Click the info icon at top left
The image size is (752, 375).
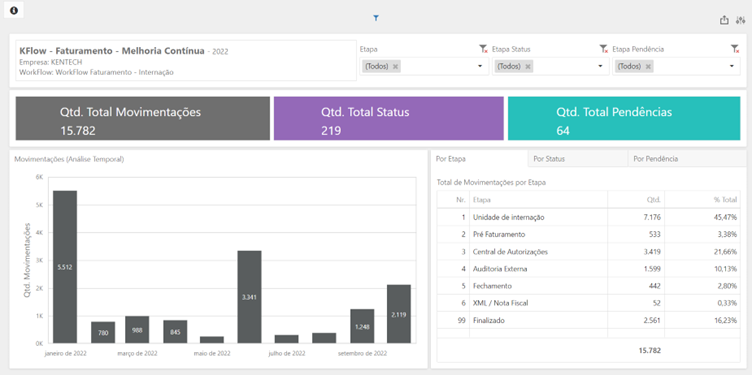pyautogui.click(x=14, y=11)
